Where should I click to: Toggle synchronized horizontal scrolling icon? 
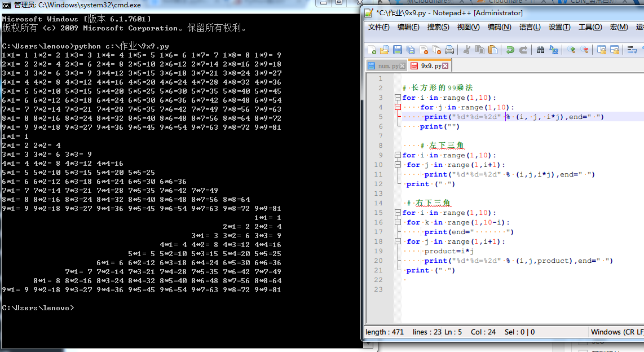(x=615, y=50)
